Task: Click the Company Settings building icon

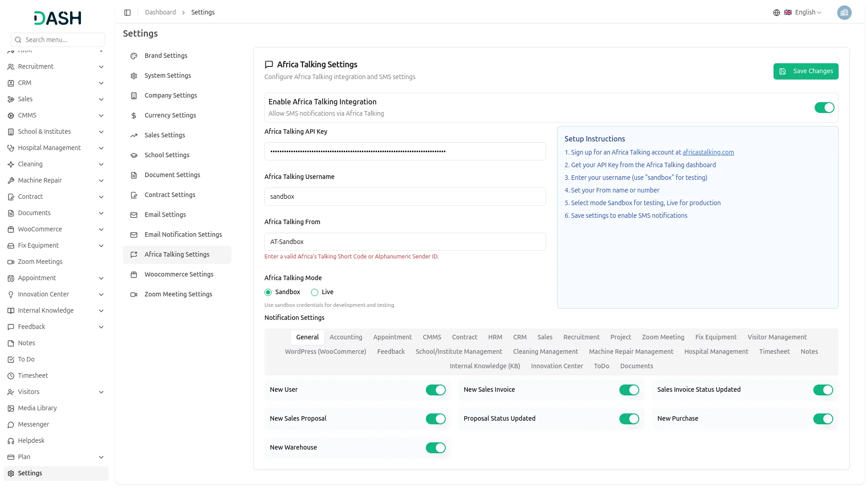Action: coord(134,96)
